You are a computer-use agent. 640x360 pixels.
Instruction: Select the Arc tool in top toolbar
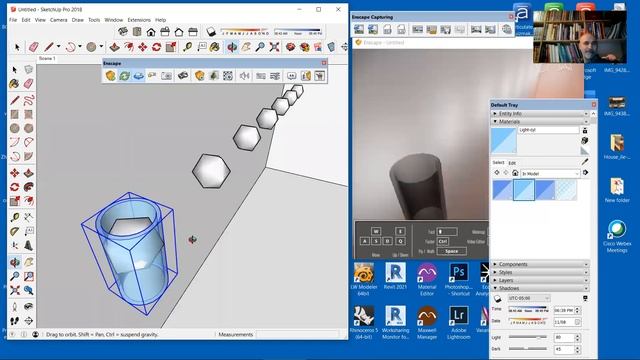click(71, 47)
